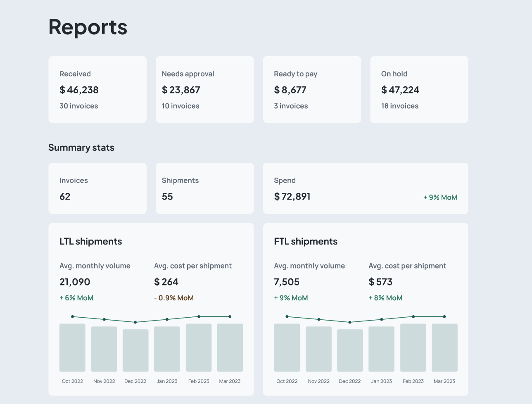
Task: Select the Mar 2023 bar in LTL chart
Action: point(230,347)
